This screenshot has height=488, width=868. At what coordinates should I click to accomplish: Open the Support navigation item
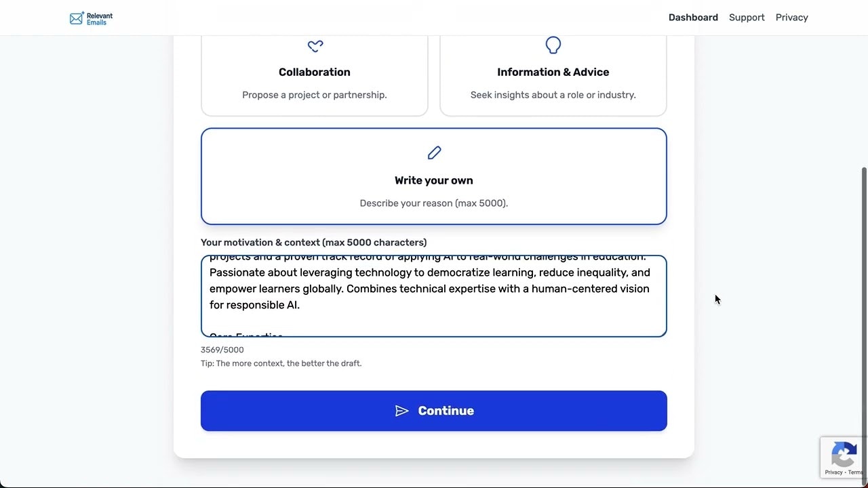[x=747, y=17]
